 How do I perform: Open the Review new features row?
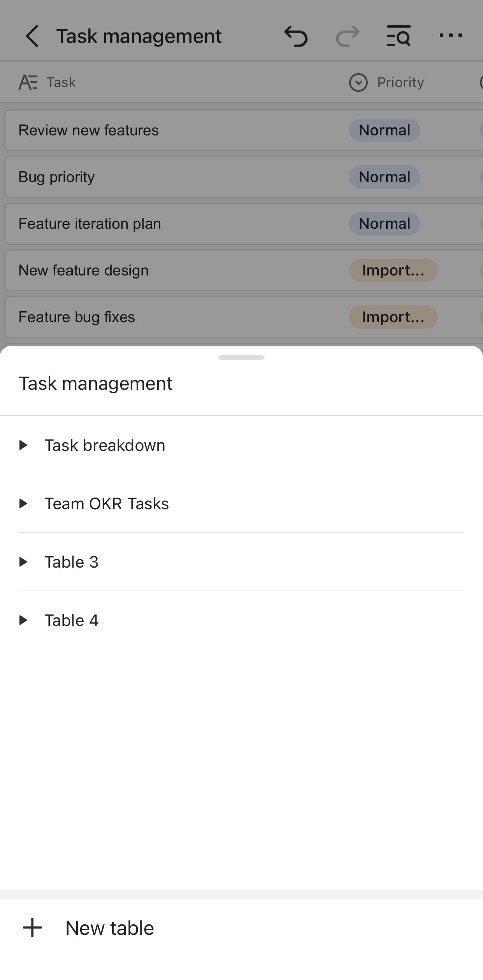[89, 130]
